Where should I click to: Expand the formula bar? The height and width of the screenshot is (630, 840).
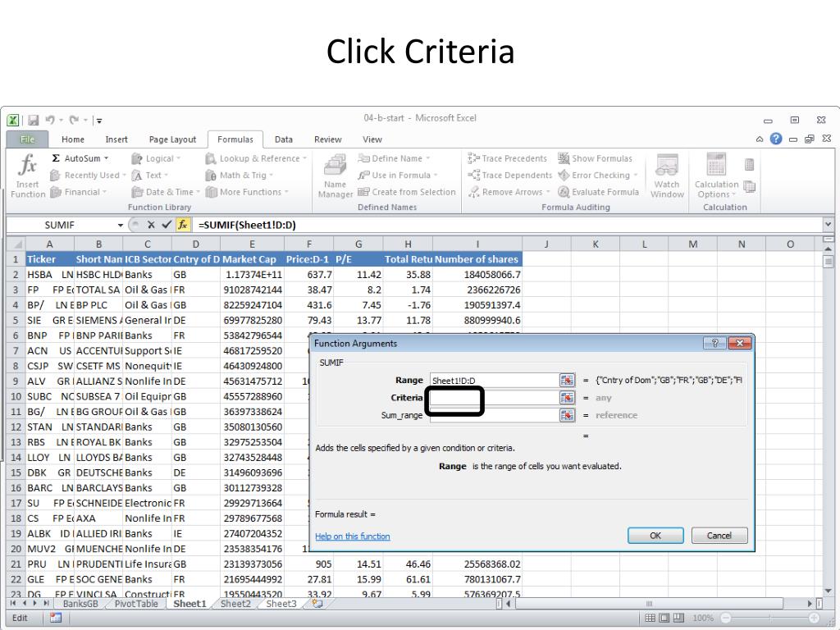(x=829, y=225)
